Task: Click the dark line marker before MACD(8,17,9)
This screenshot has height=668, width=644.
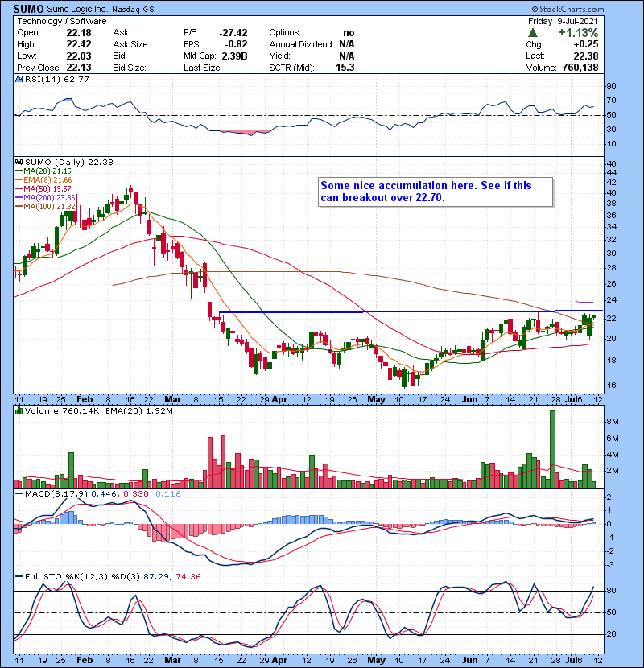Action: pyautogui.click(x=19, y=494)
